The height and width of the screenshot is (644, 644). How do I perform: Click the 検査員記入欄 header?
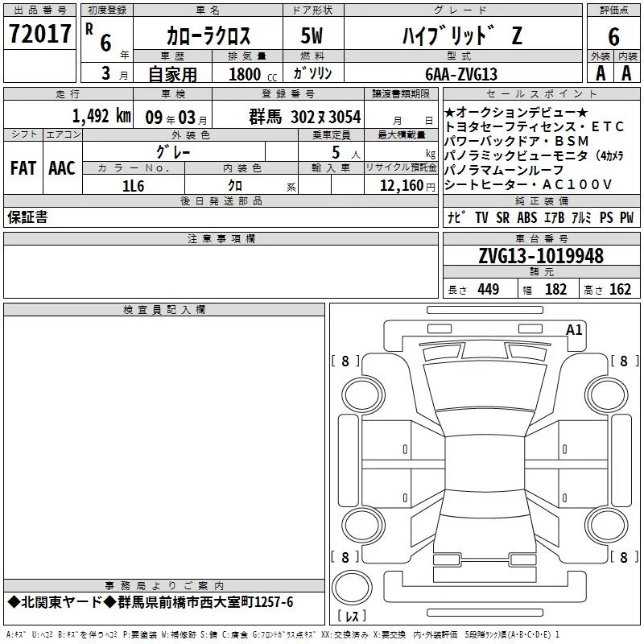(x=164, y=310)
